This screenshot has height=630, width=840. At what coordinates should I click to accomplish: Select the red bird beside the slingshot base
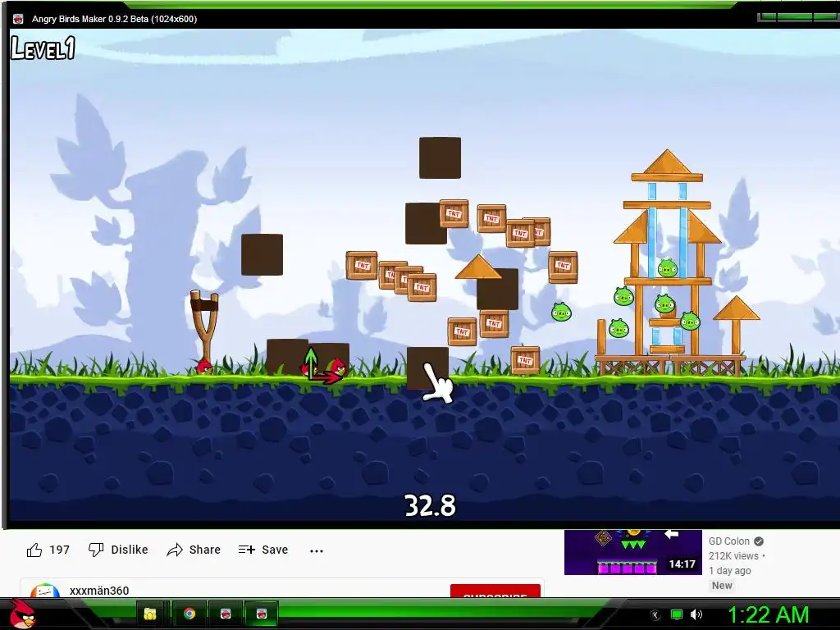pyautogui.click(x=204, y=366)
